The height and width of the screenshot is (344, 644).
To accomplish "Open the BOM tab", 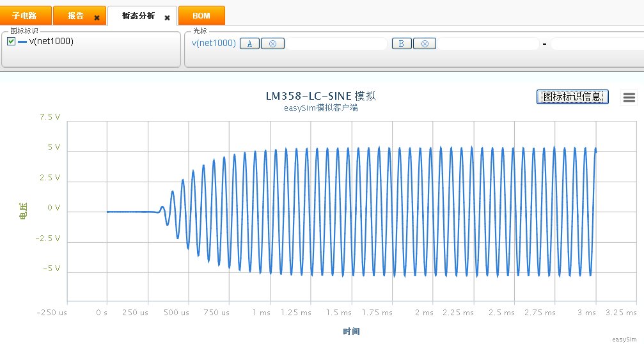I will 201,15.
